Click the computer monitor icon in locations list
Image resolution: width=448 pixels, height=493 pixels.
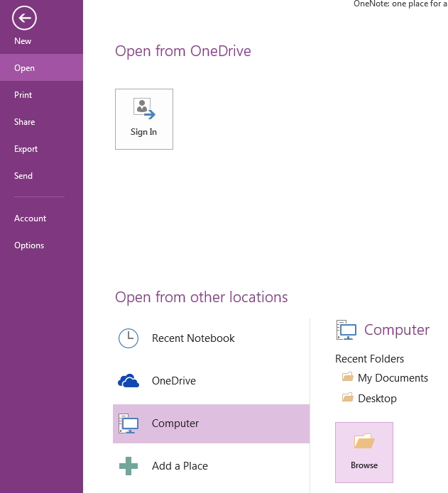(x=129, y=423)
